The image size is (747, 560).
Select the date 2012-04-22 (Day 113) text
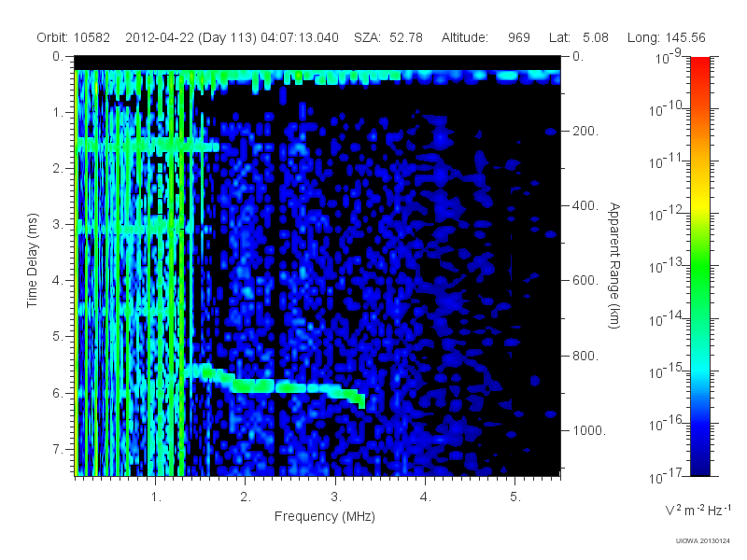(x=191, y=37)
